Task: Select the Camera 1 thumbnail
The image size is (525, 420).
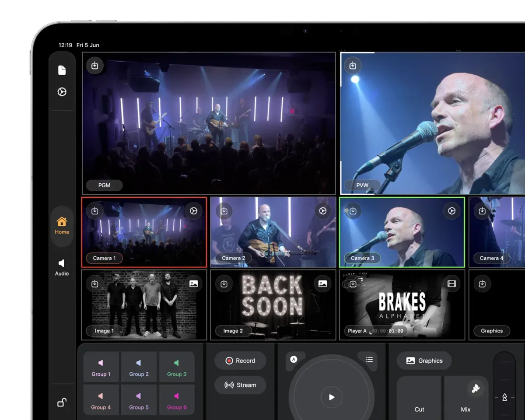Action: 144,232
